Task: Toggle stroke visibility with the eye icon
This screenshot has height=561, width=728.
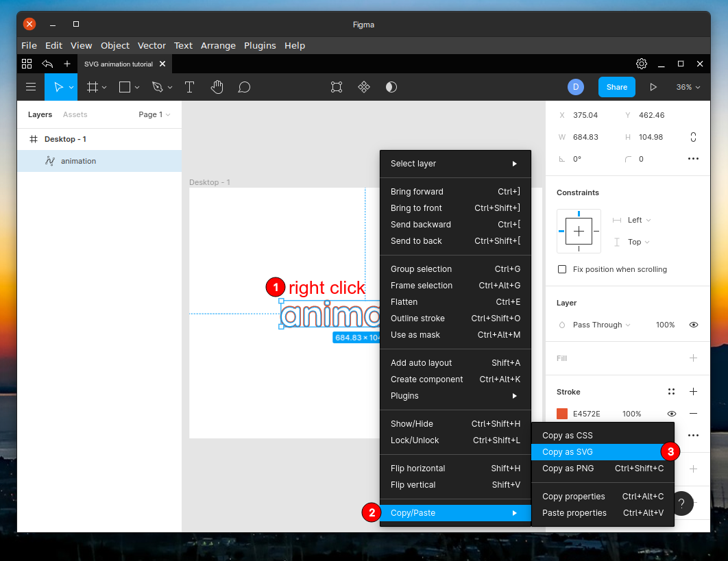Action: [x=671, y=414]
